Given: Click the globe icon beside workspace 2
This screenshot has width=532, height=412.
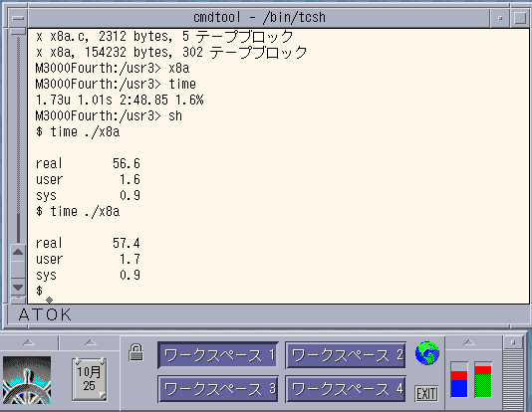Looking at the screenshot, I should click(426, 353).
